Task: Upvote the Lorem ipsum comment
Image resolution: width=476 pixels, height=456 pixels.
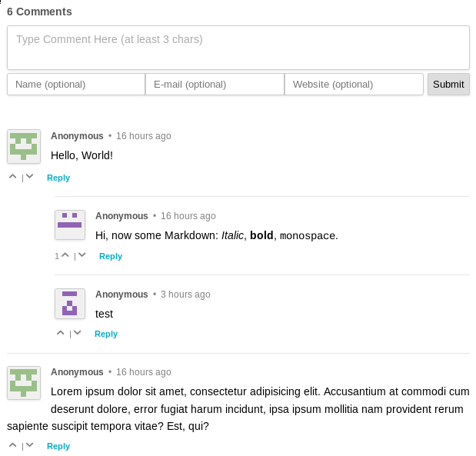Action: click(13, 445)
